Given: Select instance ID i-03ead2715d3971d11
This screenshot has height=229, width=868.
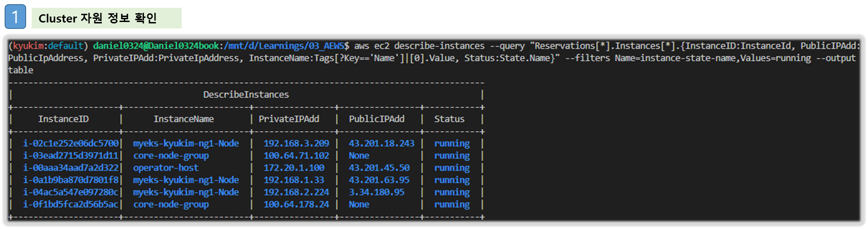Looking at the screenshot, I should (71, 156).
